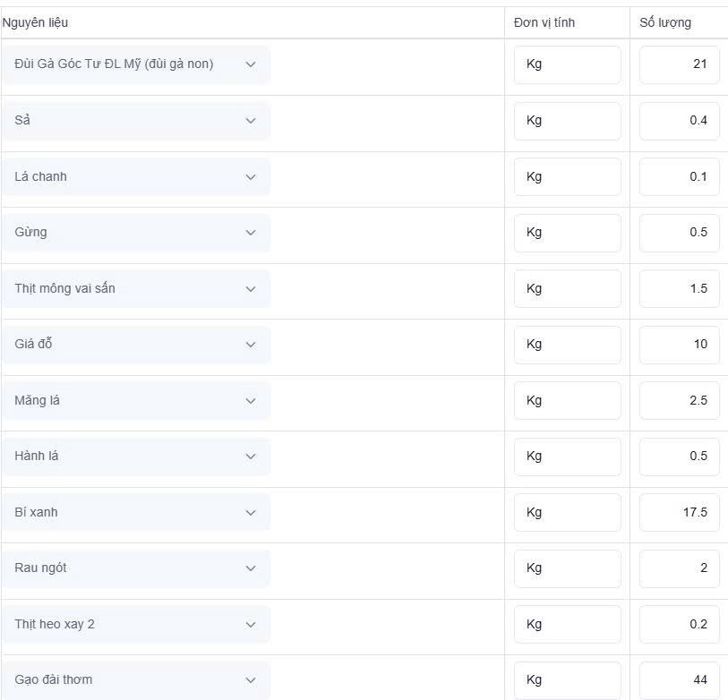Click the Nguyên liệu column header
Screen dimensions: 728x700
pos(35,22)
